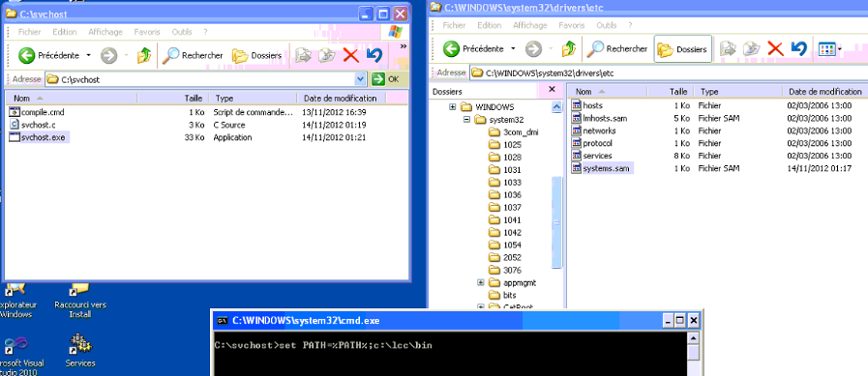Open Rechercher search in svchost window
This screenshot has height=376, width=868.
click(194, 55)
